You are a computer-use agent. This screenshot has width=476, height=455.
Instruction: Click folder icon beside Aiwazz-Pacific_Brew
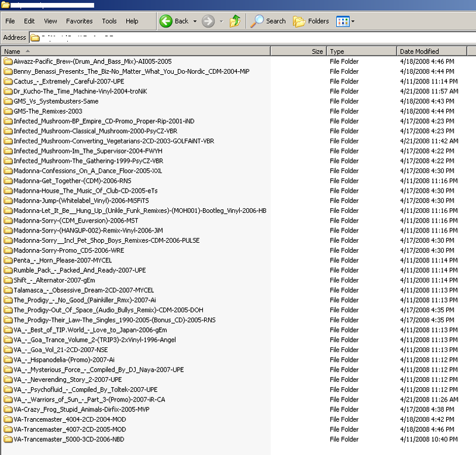coord(8,61)
